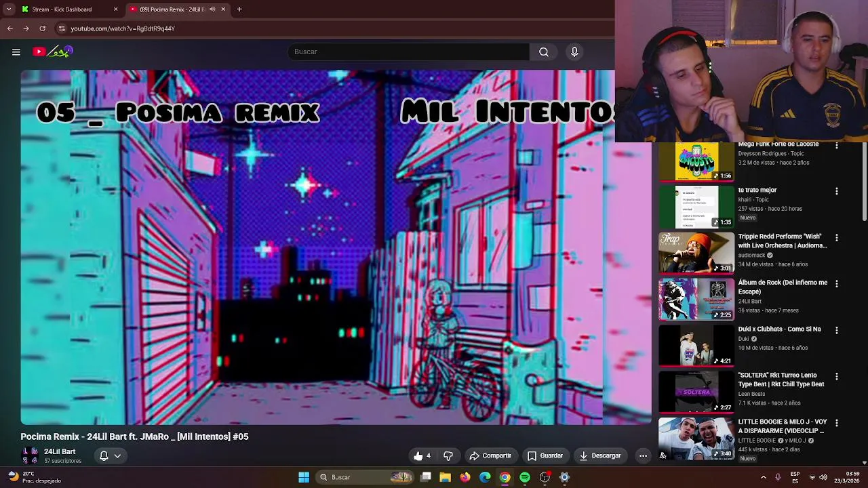This screenshot has width=868, height=488.
Task: Show hidden system tray icons chevron
Action: point(764,477)
